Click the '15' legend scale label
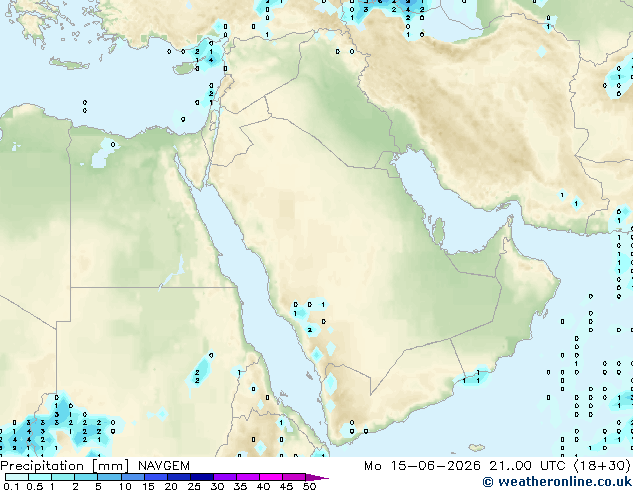The image size is (634, 490). coord(148,486)
